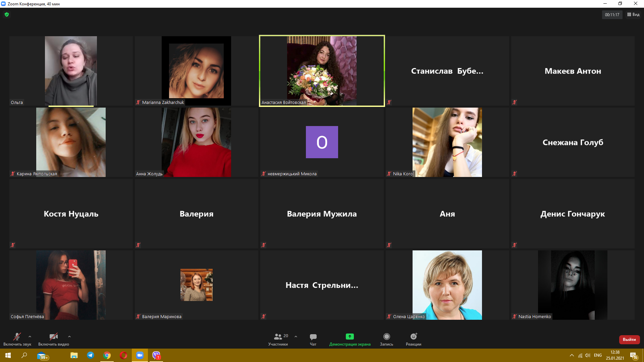The image size is (644, 362).
Task: Open the Reactions menu
Action: (413, 339)
